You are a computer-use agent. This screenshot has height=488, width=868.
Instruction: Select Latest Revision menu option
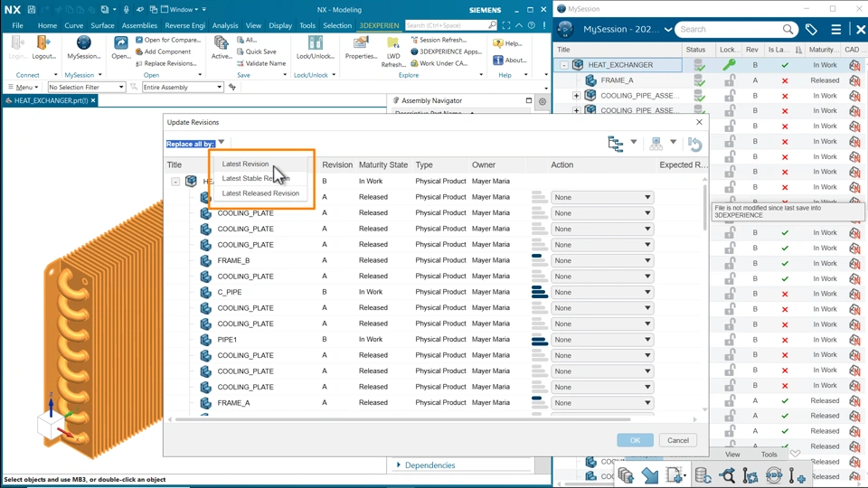245,164
